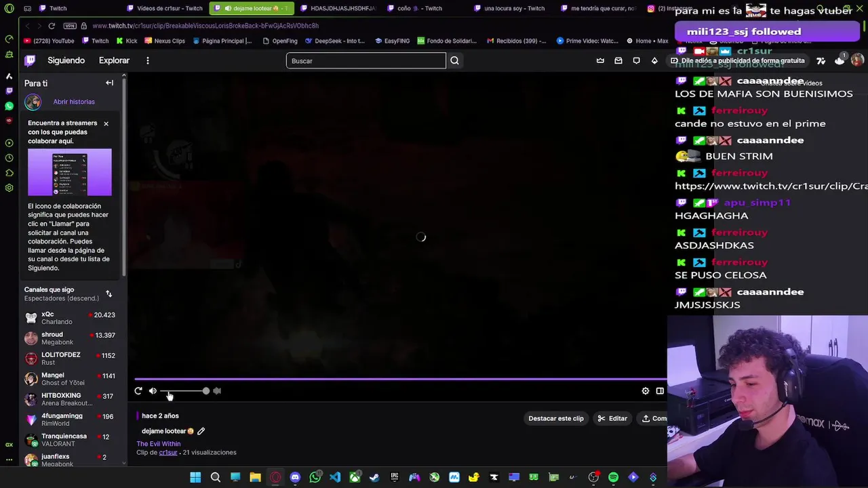Adjust the clip volume slider
868x488 pixels.
[185, 391]
